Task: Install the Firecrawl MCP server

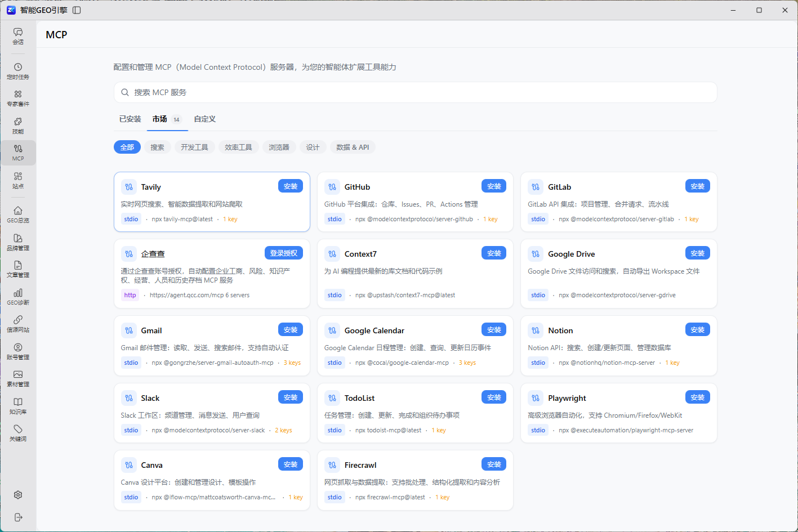Action: pyautogui.click(x=494, y=464)
